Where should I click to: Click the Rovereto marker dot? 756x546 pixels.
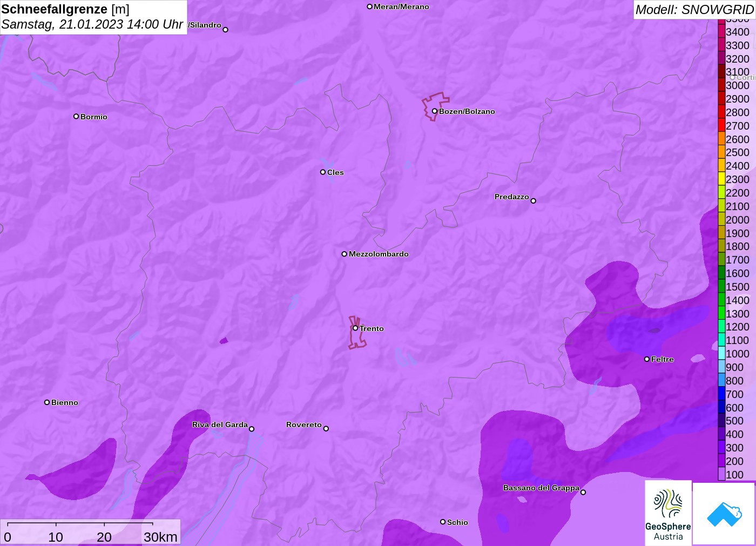[326, 429]
